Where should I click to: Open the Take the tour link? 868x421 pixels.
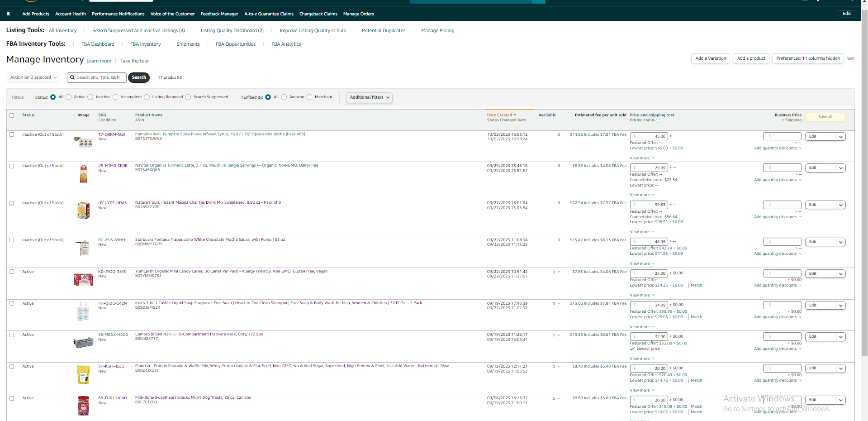pos(134,61)
